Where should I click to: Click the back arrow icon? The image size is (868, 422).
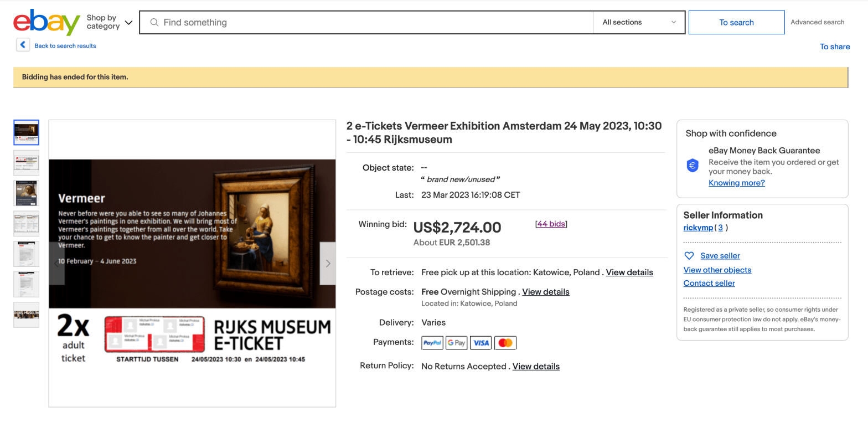[x=23, y=45]
